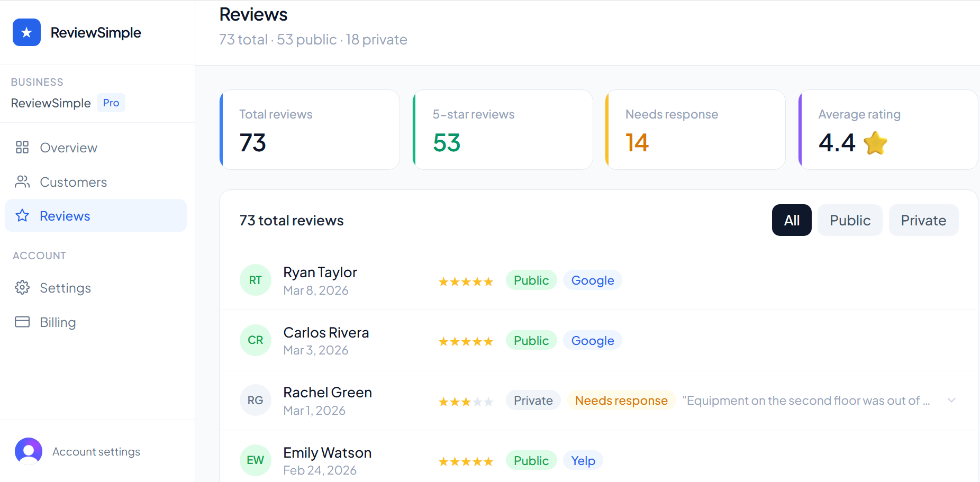Click the Yelp badge on Emily Watson's review
The height and width of the screenshot is (482, 980).
pos(583,460)
